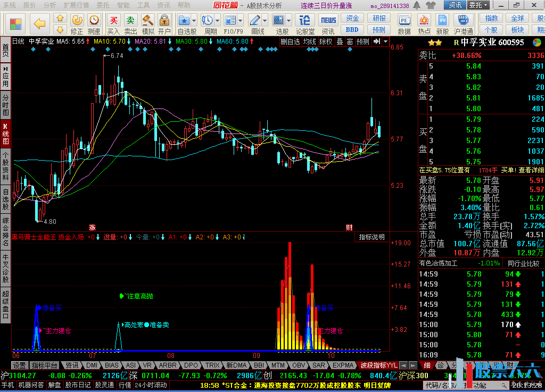Expand the dropdown arrow beside chart options
This screenshot has width=545, height=392.
[385, 41]
